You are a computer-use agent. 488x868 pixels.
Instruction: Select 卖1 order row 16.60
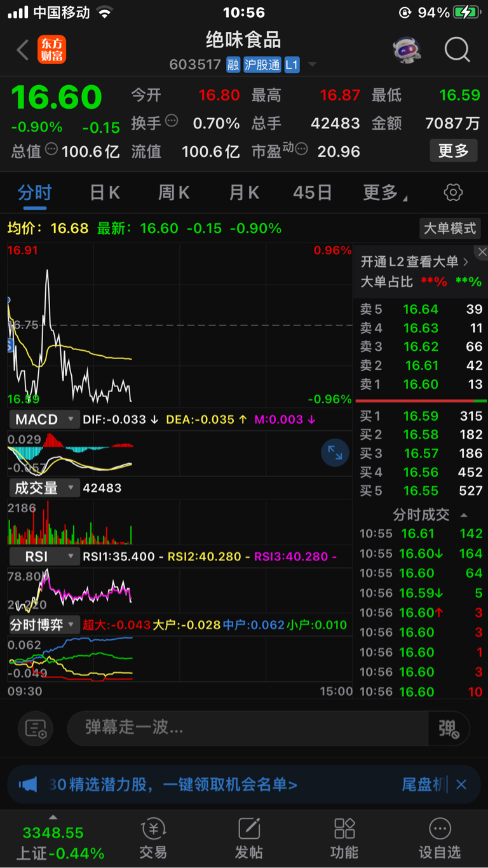421,384
